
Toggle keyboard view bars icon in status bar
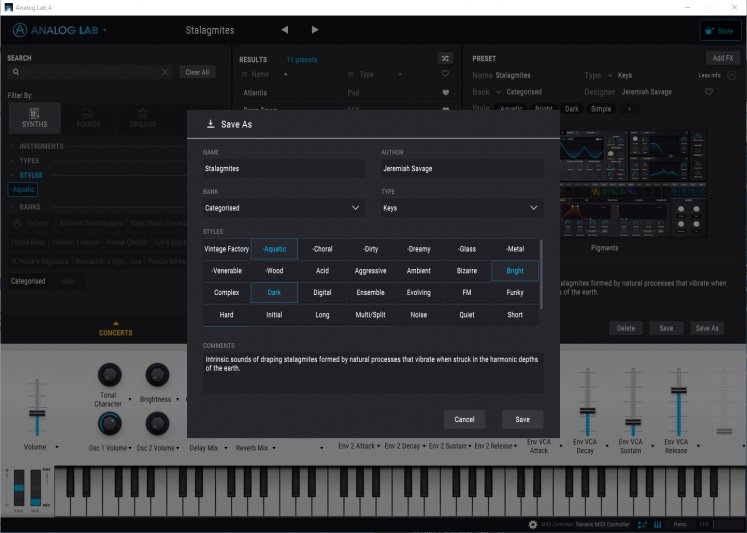[x=657, y=524]
